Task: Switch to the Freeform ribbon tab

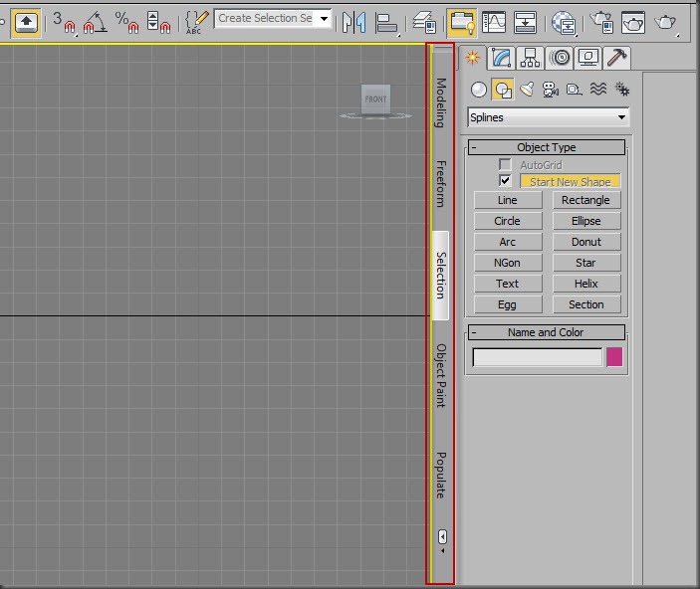Action: (441, 184)
